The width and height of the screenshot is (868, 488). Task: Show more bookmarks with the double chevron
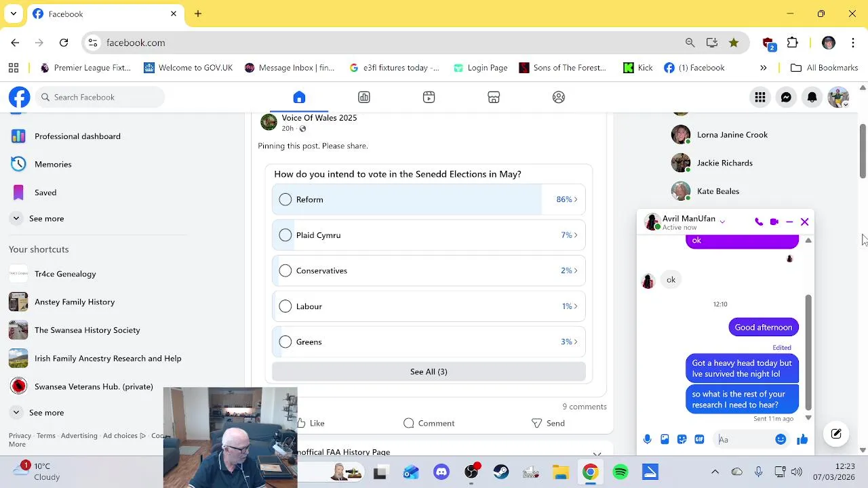click(x=763, y=68)
